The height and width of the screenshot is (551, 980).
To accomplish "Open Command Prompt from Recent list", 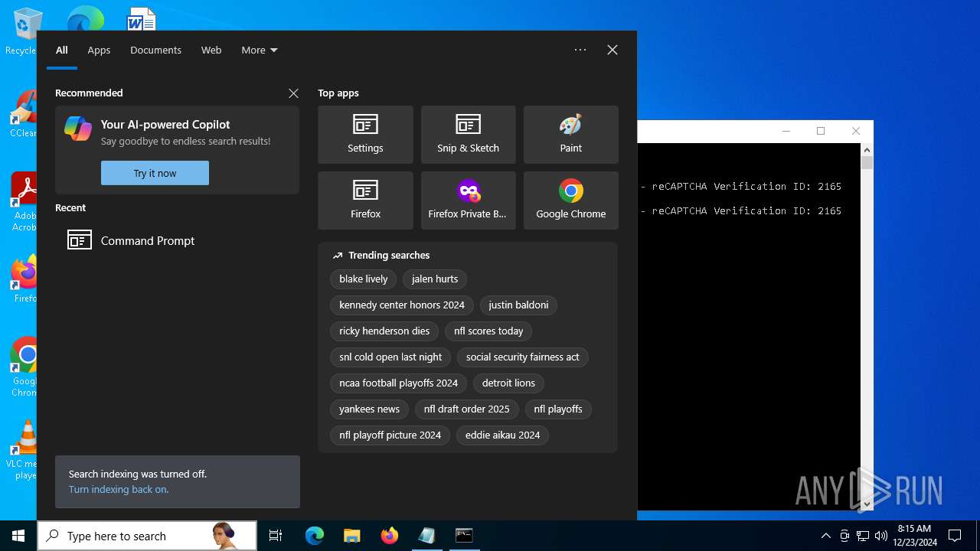I will [x=177, y=240].
